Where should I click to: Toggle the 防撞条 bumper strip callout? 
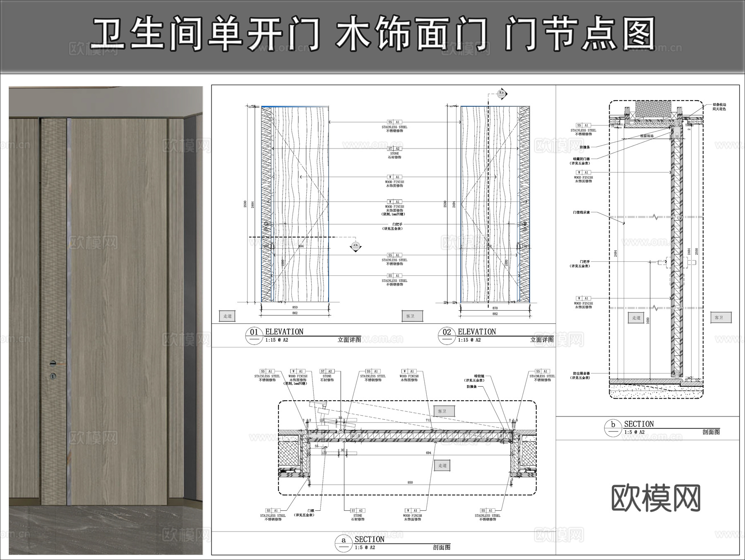(585, 146)
